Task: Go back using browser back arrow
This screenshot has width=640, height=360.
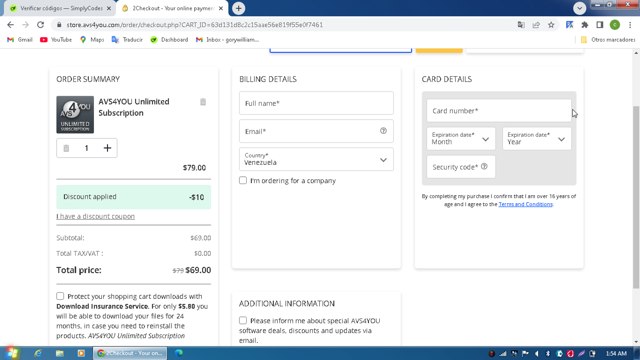Action: click(11, 25)
